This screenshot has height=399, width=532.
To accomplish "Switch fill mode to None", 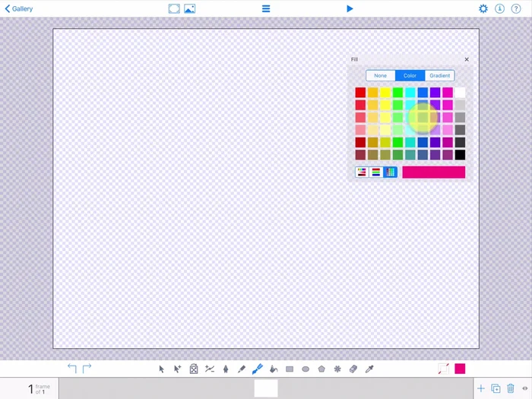I will coord(380,75).
